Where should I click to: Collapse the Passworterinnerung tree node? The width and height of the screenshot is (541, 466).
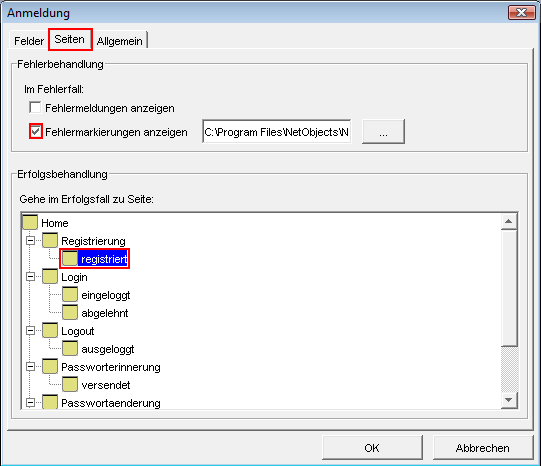point(30,366)
